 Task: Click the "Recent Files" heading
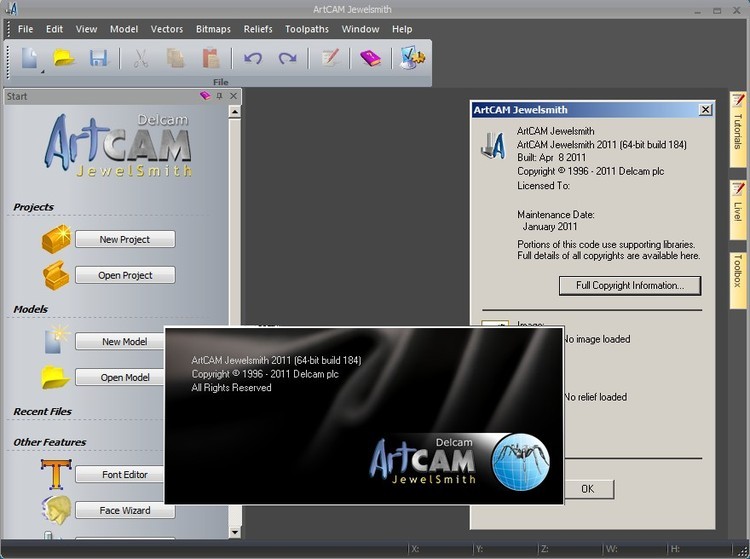[x=43, y=411]
